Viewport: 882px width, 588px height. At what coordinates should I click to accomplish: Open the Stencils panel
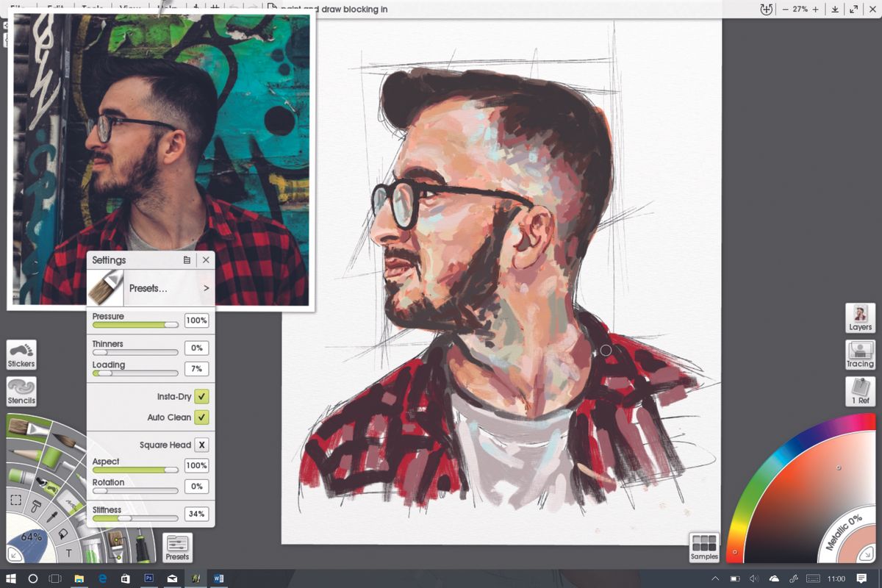click(21, 391)
